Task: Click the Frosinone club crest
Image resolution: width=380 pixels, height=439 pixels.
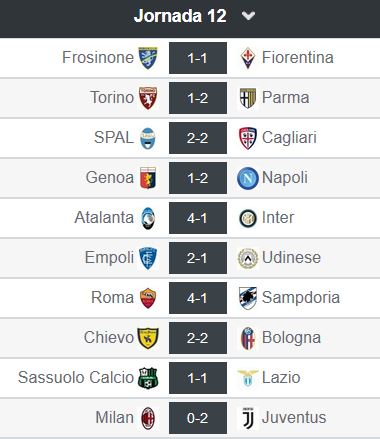Action: [148, 58]
